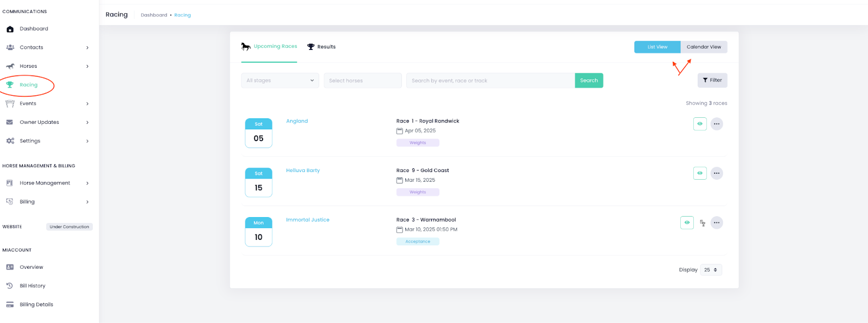
Task: Open more options for Angland race
Action: [717, 124]
